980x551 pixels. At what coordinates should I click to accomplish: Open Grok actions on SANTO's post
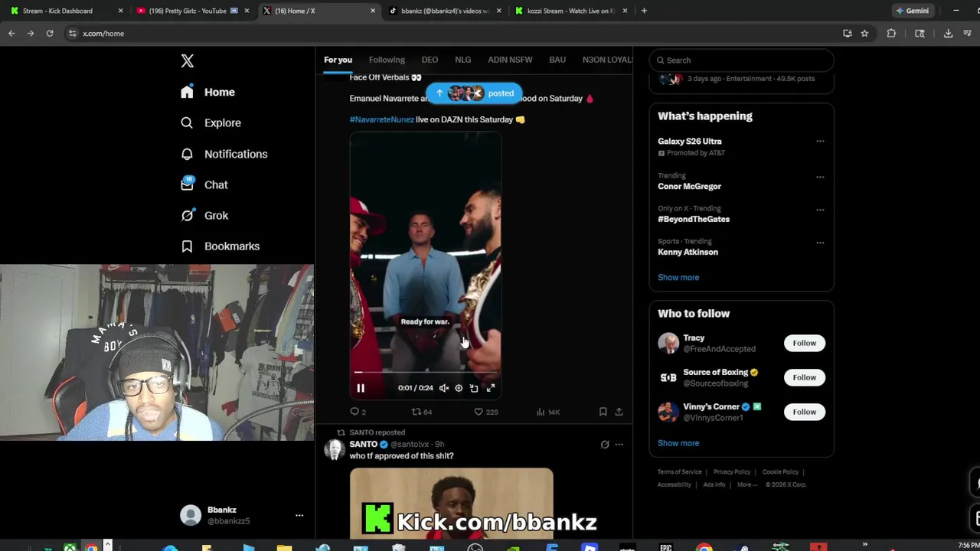click(x=605, y=444)
